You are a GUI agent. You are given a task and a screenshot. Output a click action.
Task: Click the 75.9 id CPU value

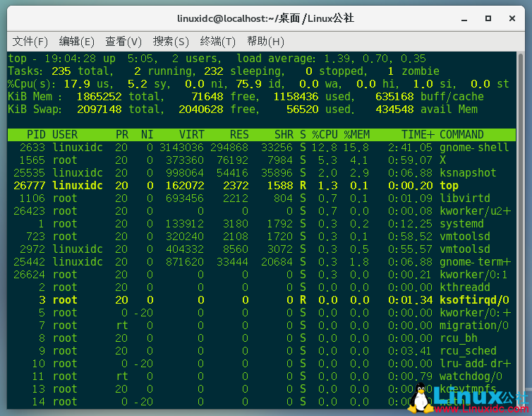(248, 84)
